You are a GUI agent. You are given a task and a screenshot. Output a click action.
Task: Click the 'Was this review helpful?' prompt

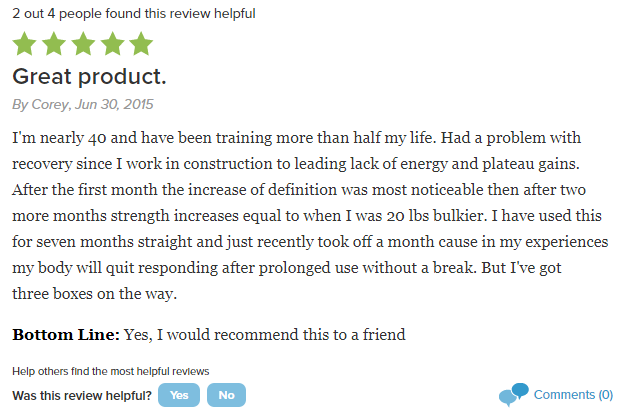tap(82, 395)
